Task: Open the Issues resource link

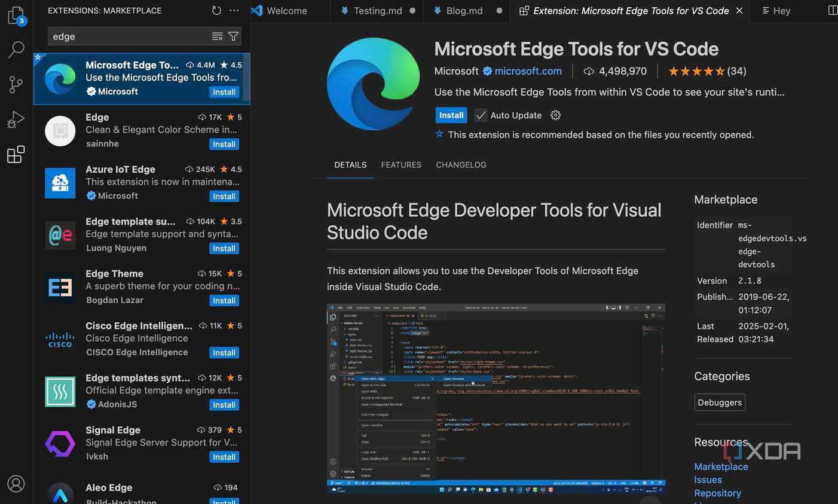Action: pos(708,480)
